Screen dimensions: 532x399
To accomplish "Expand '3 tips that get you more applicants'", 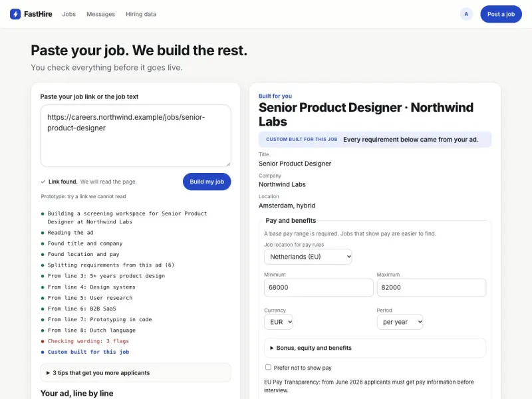I will (x=136, y=372).
